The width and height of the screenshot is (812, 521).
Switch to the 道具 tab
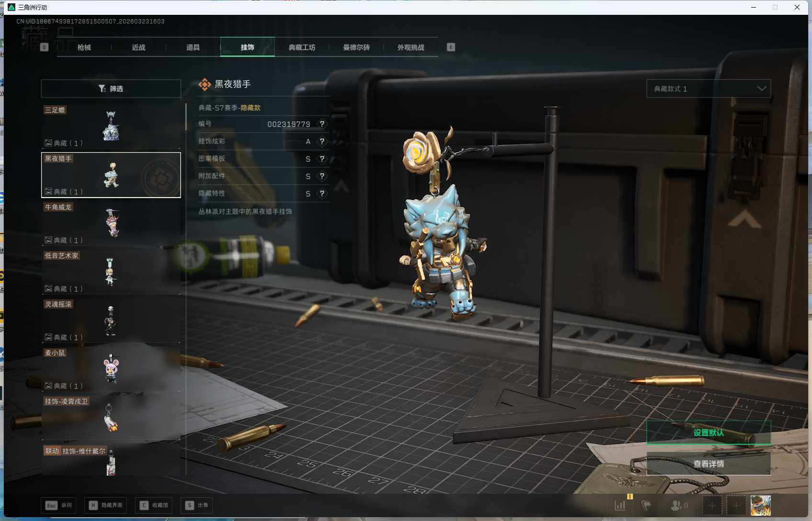[x=193, y=47]
